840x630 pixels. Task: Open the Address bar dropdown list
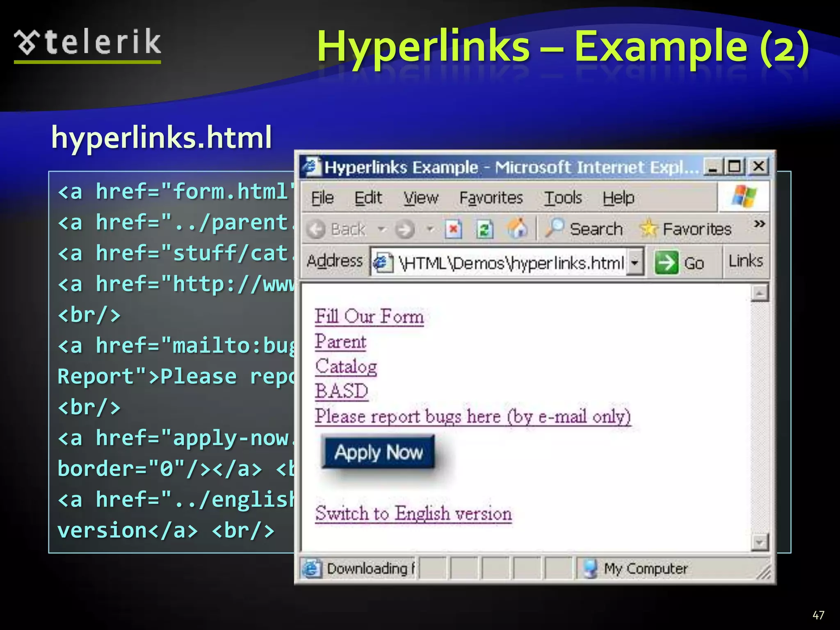(635, 262)
